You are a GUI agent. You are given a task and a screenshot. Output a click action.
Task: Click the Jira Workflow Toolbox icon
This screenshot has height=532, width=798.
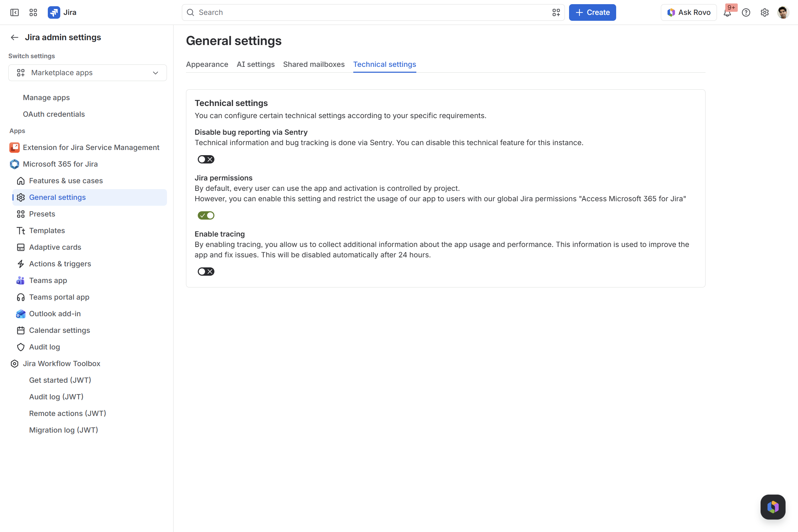(15, 364)
